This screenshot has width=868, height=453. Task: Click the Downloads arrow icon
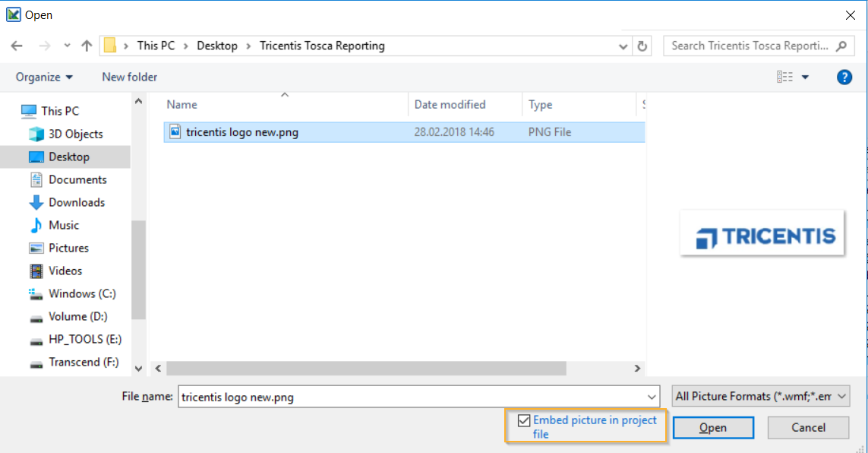click(36, 203)
